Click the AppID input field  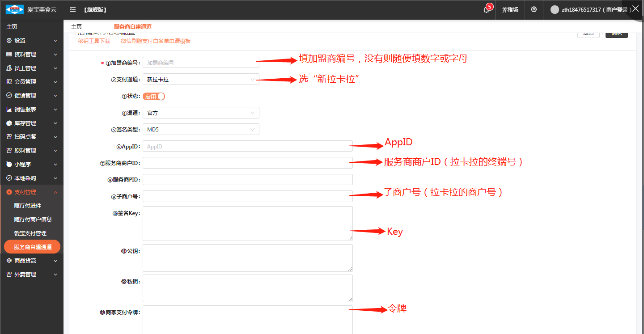[x=247, y=147]
